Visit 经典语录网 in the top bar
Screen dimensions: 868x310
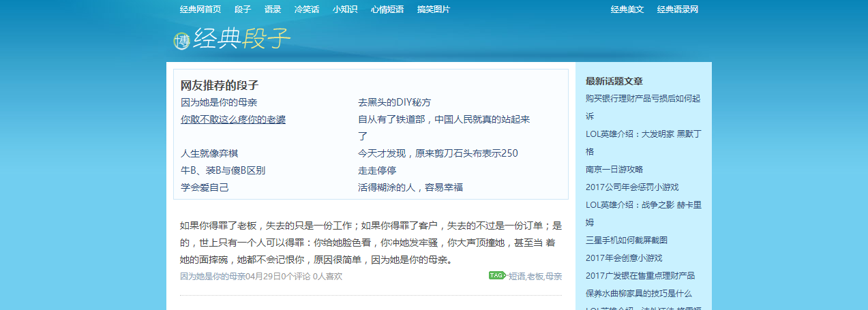678,10
